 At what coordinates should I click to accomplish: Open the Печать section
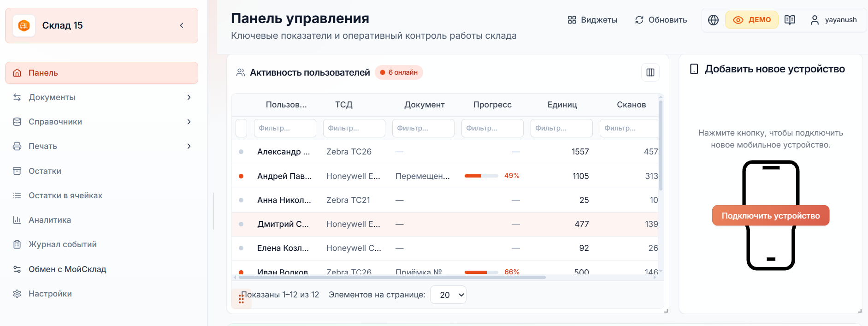point(101,146)
